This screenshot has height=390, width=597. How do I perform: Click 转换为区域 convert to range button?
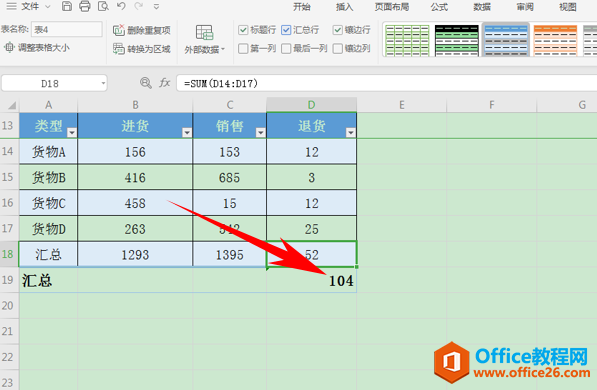[x=142, y=49]
